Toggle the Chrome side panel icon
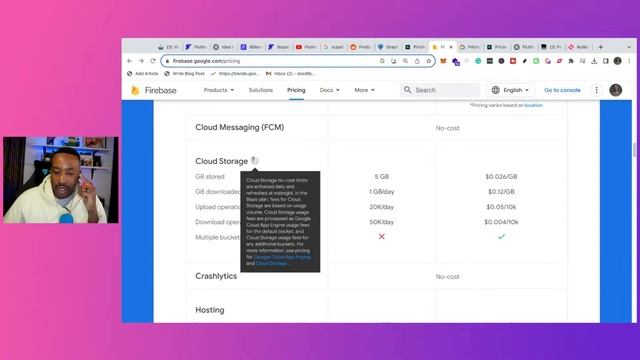The image size is (640, 360). point(606,61)
